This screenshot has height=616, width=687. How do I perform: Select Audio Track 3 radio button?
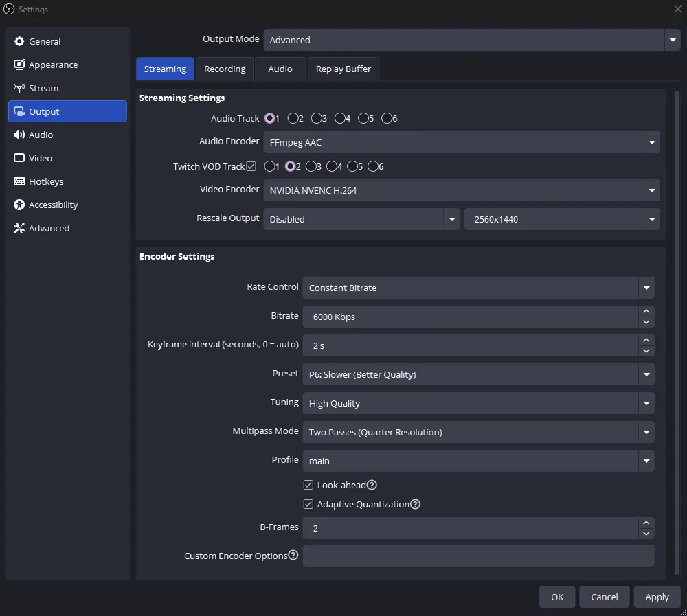(317, 119)
